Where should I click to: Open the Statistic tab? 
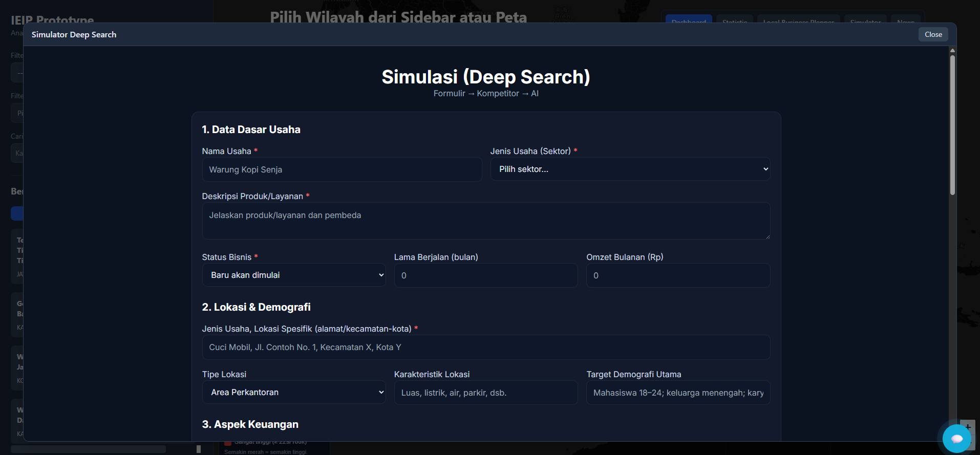(x=735, y=19)
